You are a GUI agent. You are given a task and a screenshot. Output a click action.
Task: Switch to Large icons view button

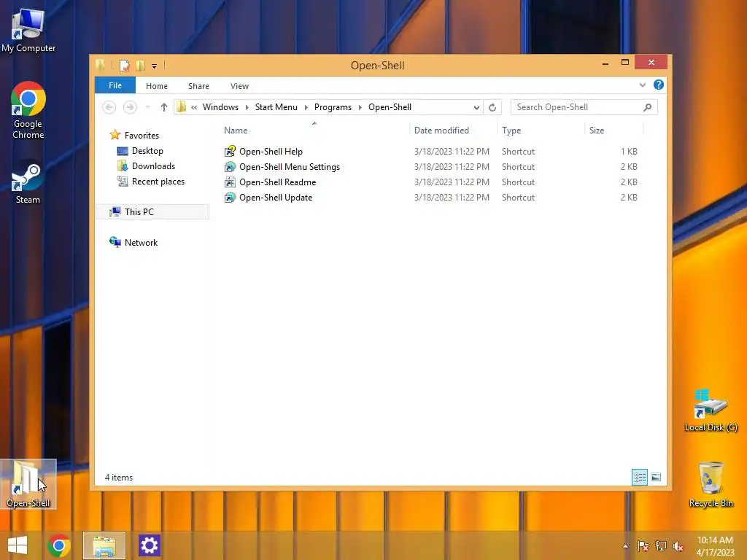coord(656,477)
